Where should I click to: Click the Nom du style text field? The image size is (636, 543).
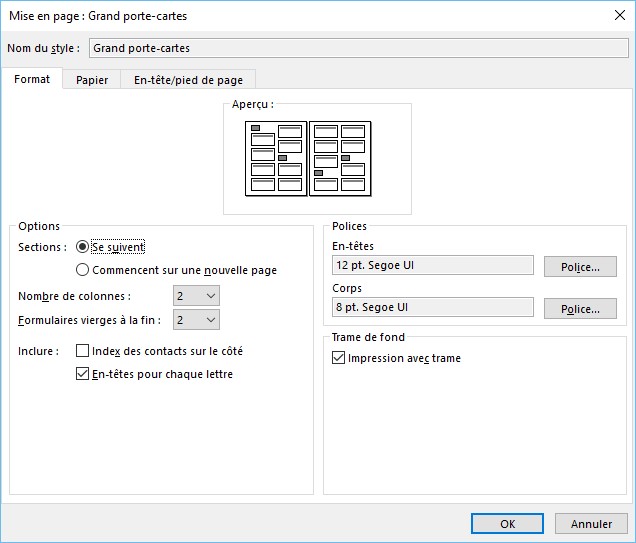[x=356, y=48]
